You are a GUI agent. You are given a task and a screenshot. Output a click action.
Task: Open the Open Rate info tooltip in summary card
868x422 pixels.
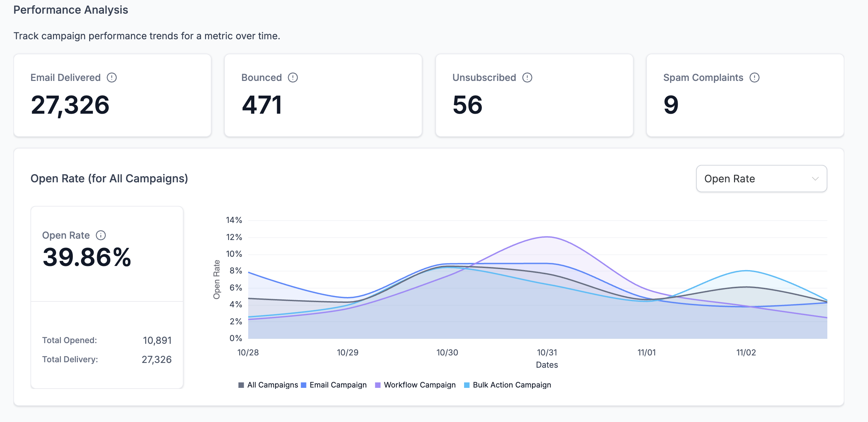click(101, 235)
